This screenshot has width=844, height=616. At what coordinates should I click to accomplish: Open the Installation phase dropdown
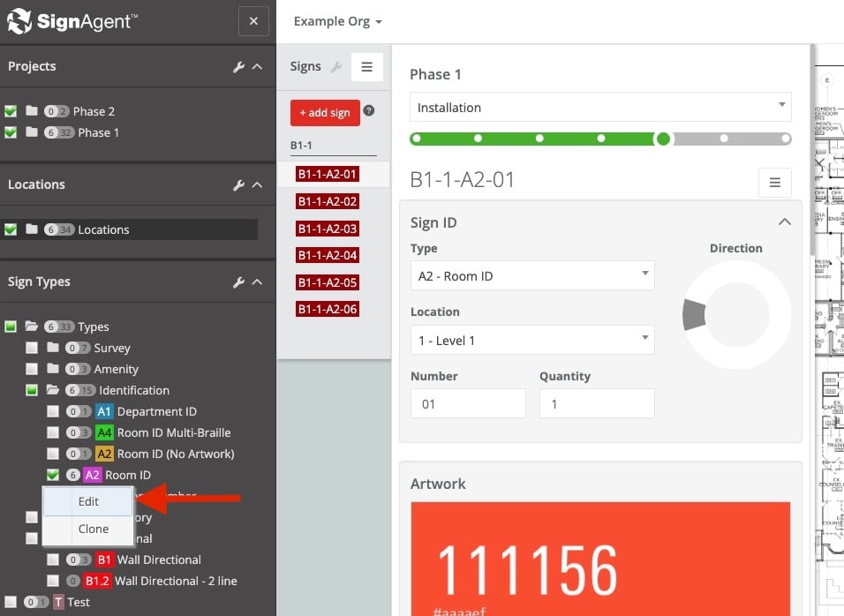point(600,108)
